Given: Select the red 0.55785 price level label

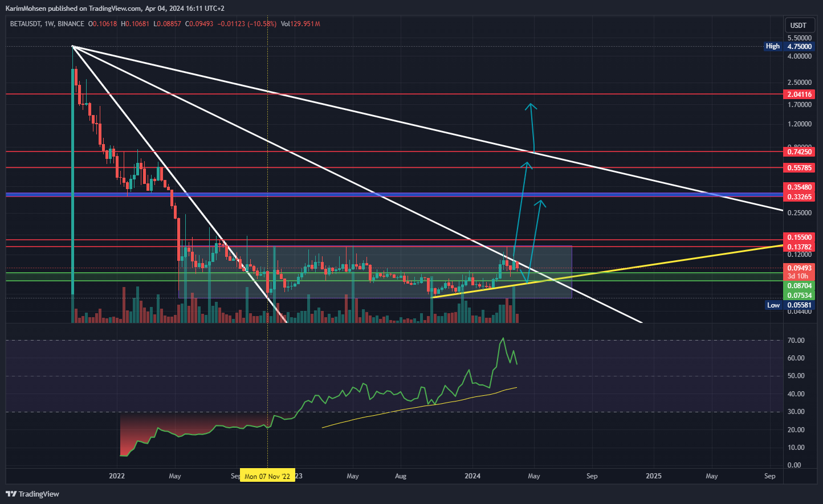Looking at the screenshot, I should 799,168.
